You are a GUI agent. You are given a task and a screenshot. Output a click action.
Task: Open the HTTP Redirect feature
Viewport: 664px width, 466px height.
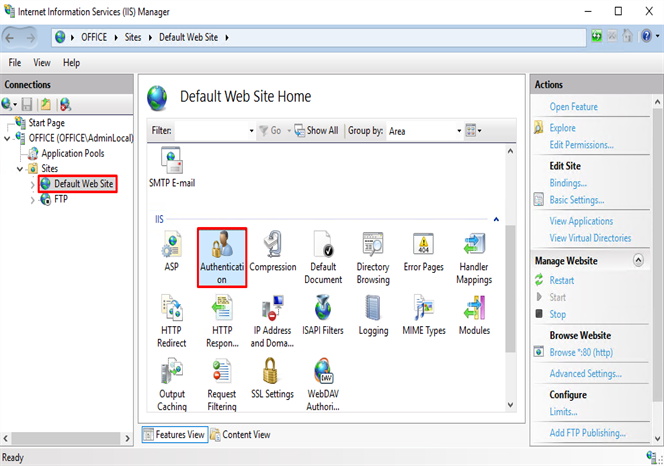[172, 321]
